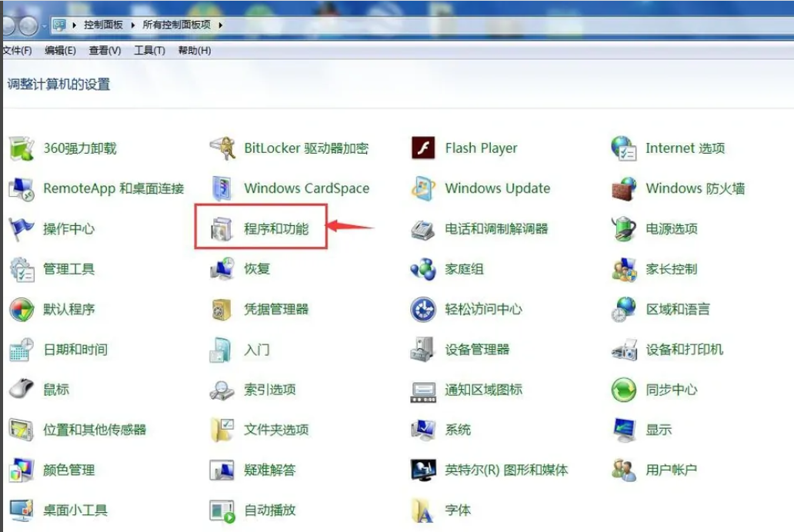Expand the arrow after 所有控制面板项
794x532 pixels.
[220, 25]
